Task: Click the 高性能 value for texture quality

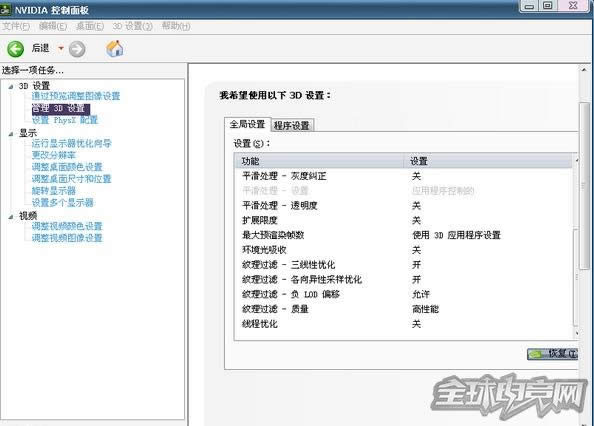Action: [425, 309]
